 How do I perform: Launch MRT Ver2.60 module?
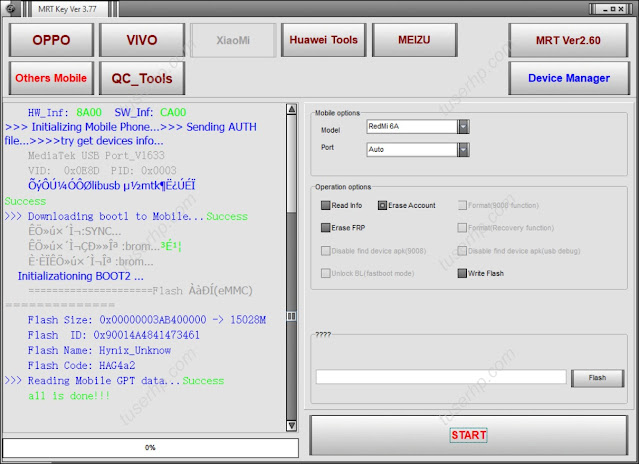coord(568,40)
